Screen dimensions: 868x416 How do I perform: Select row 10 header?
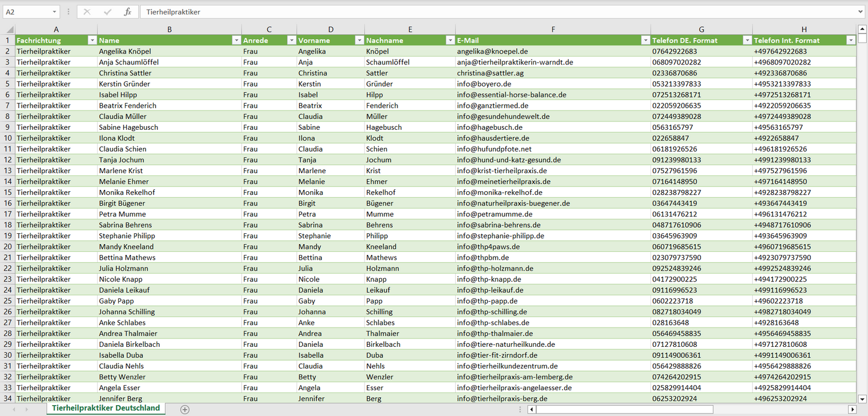pos(8,138)
